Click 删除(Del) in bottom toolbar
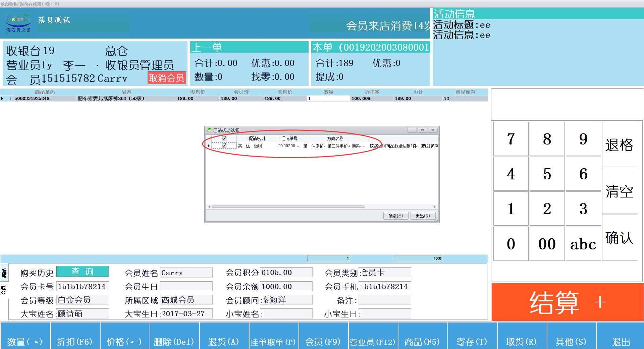Image resolution: width=644 pixels, height=349 pixels. click(174, 336)
